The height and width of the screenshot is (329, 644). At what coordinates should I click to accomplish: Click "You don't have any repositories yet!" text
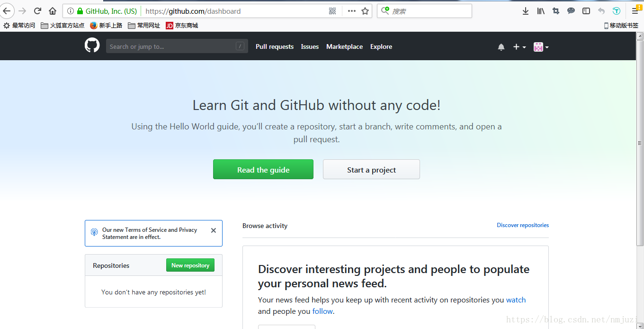[x=153, y=292]
